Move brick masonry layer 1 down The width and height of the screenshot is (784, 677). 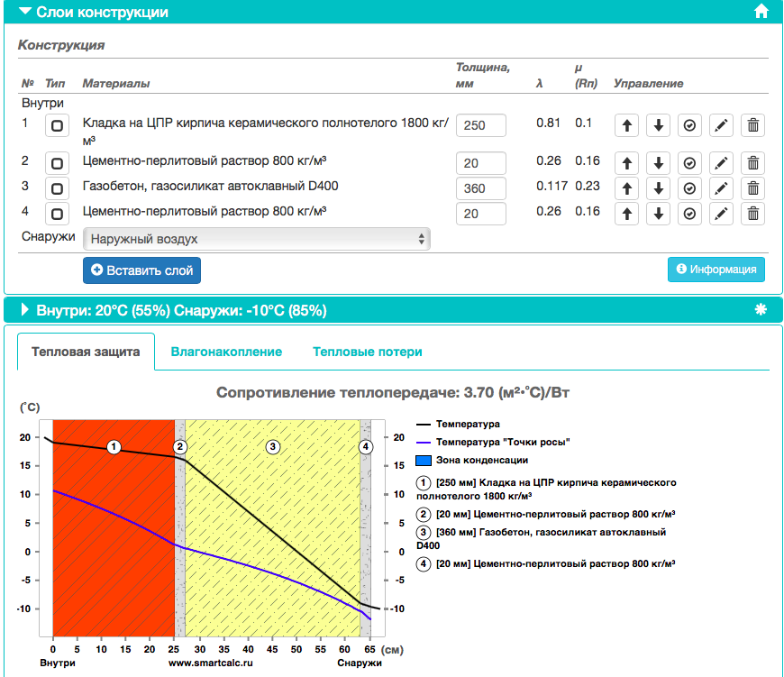[x=658, y=125]
